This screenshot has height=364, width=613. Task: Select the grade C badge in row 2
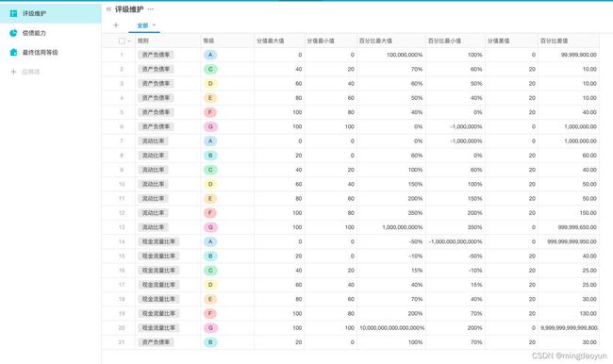(x=210, y=69)
